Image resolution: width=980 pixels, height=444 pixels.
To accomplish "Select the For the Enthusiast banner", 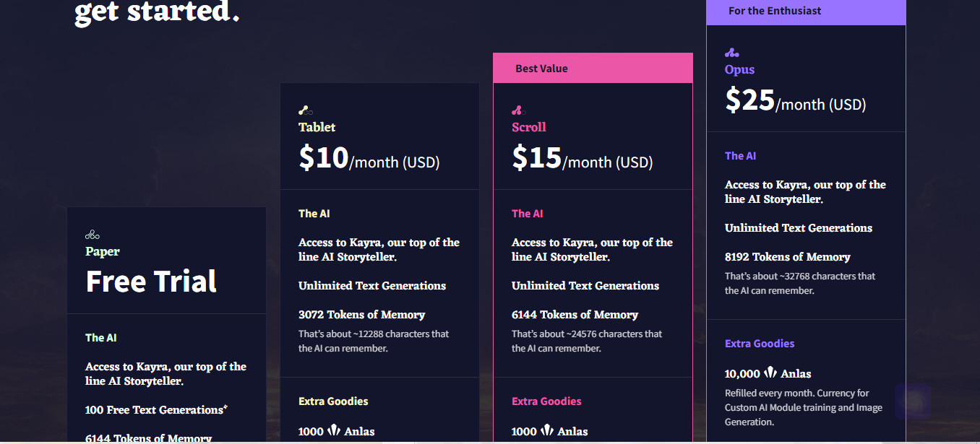I will pyautogui.click(x=806, y=12).
